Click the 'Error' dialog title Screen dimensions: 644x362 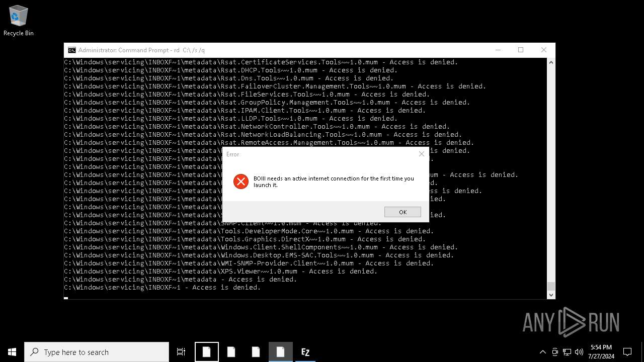coord(233,154)
